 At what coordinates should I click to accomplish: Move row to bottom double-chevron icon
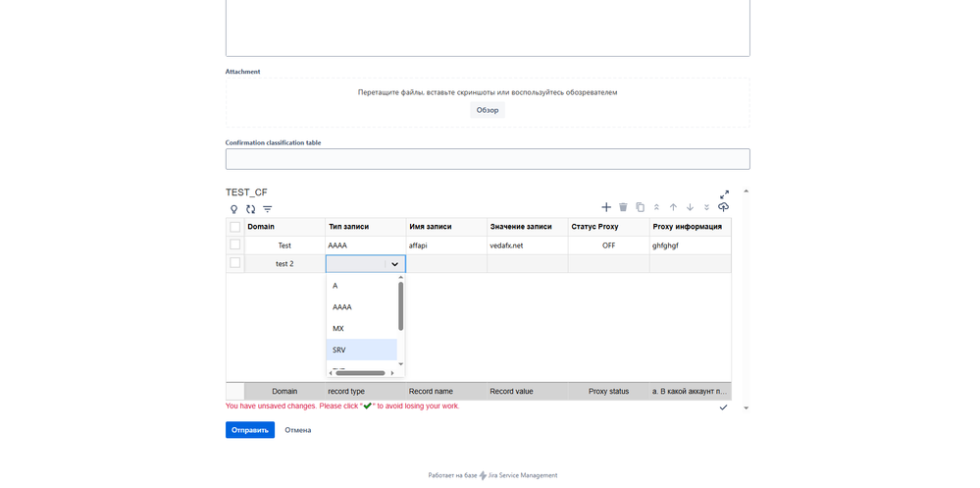(x=707, y=207)
